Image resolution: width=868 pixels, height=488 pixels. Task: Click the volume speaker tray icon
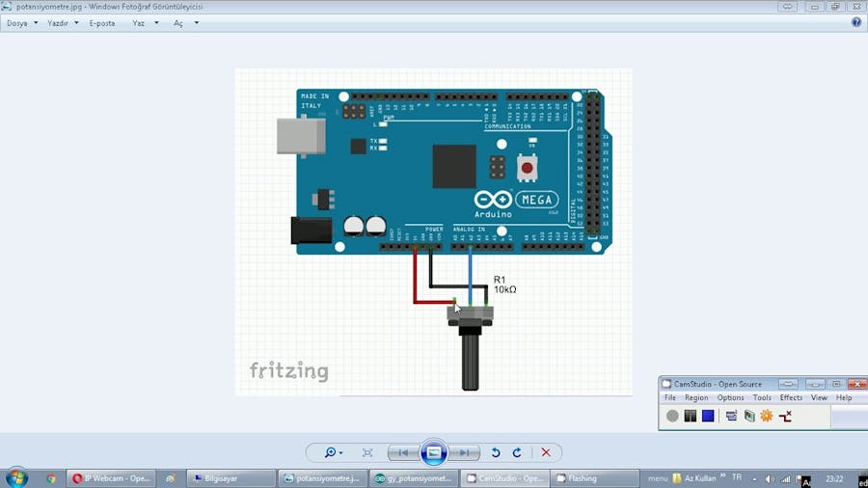tap(770, 479)
